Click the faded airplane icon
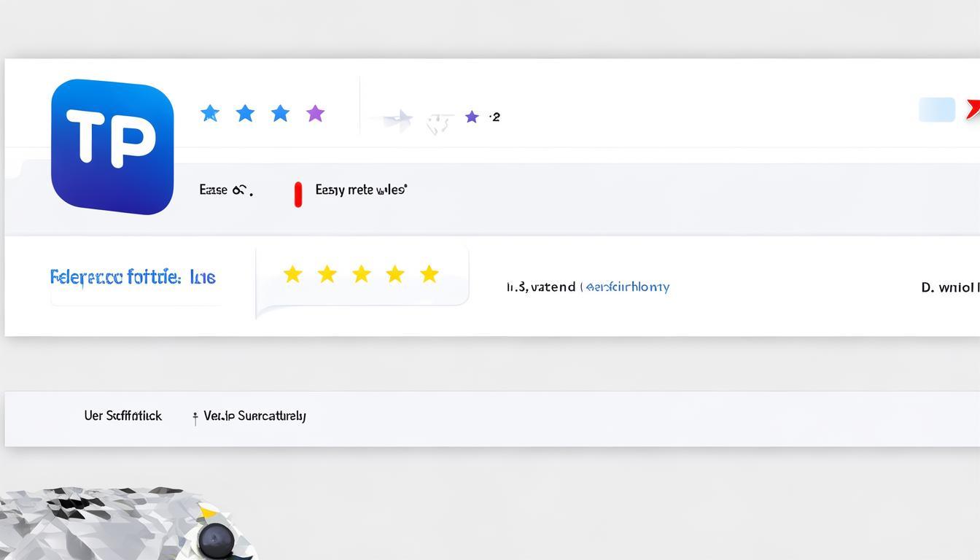The image size is (980, 560). tap(397, 120)
